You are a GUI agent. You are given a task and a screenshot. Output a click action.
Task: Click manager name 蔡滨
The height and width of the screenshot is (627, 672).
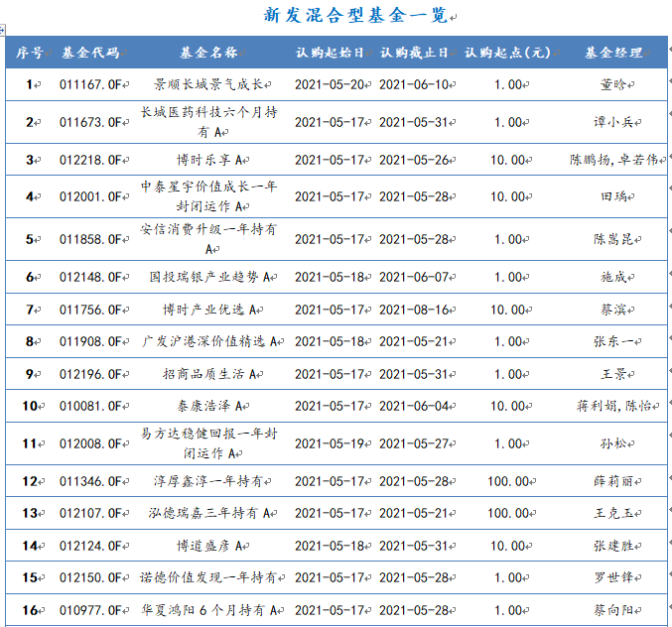tap(613, 311)
